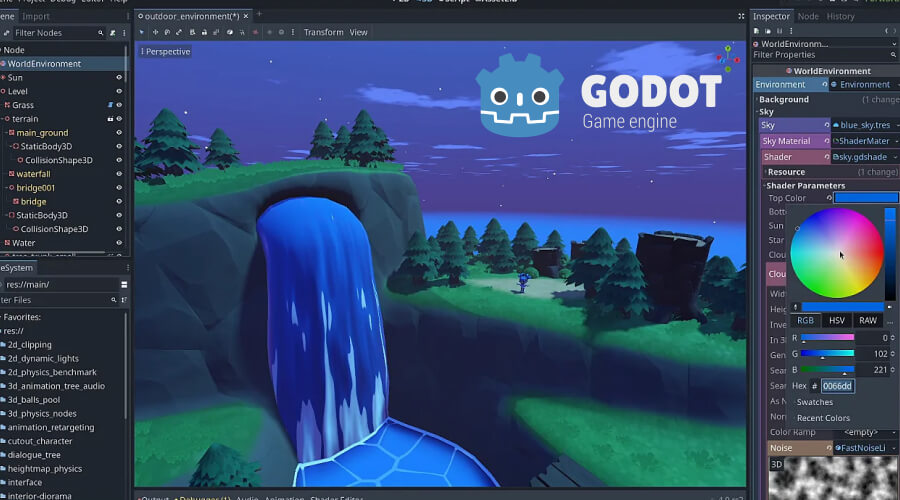
Task: Collapse the Sky section
Action: (x=766, y=112)
